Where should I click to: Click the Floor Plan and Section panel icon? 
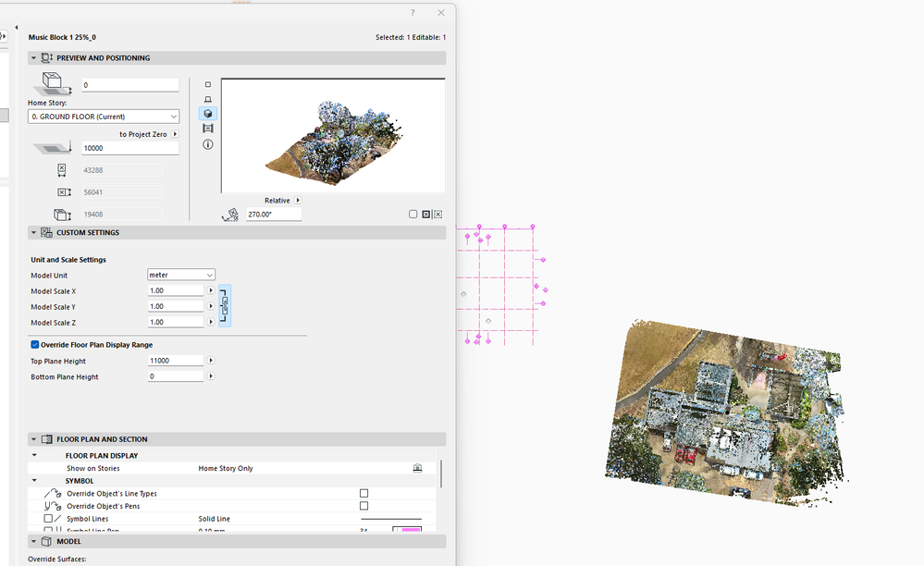[46, 439]
